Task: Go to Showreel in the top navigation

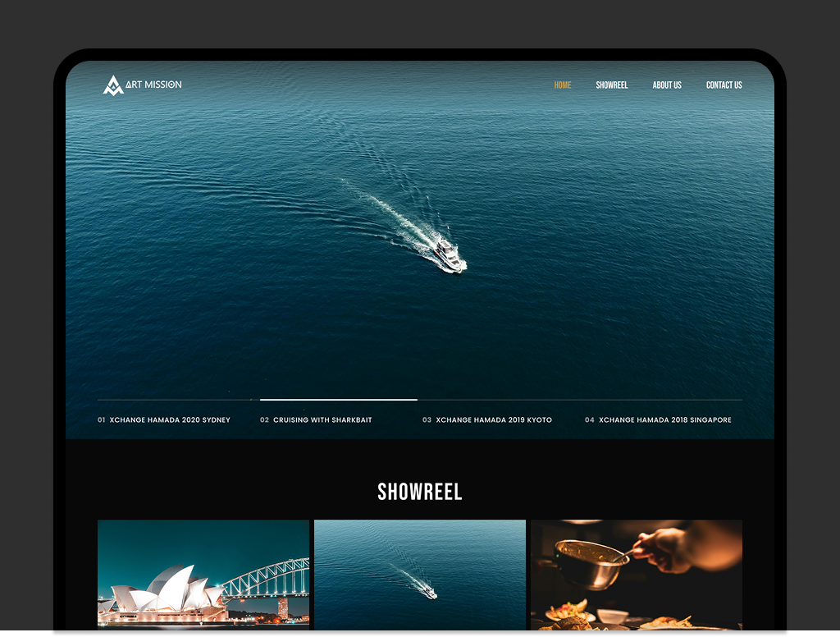Action: coord(611,85)
